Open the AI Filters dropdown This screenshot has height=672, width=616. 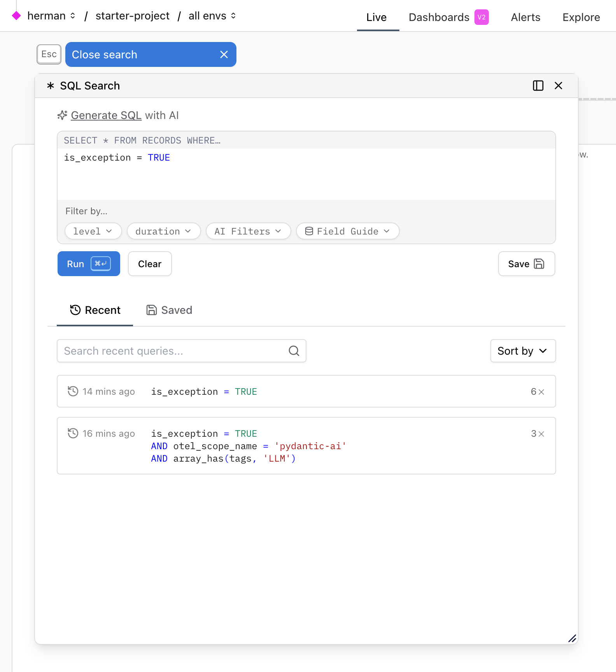248,231
